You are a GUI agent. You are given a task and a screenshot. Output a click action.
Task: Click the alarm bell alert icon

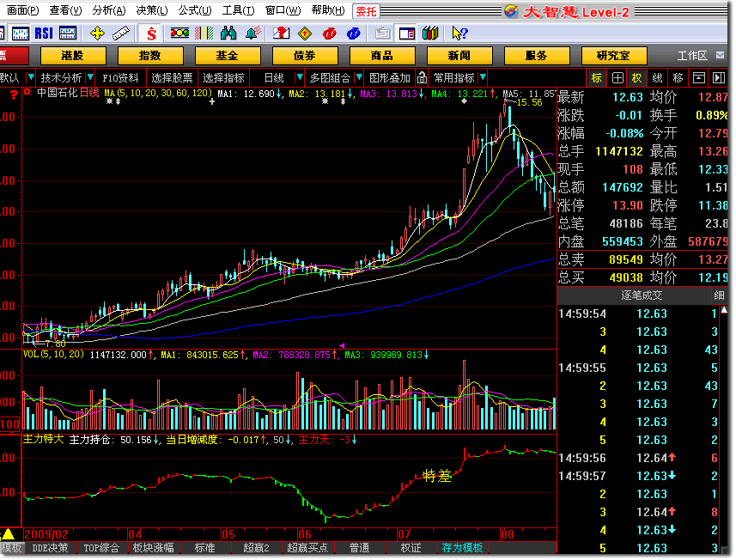pos(253,33)
